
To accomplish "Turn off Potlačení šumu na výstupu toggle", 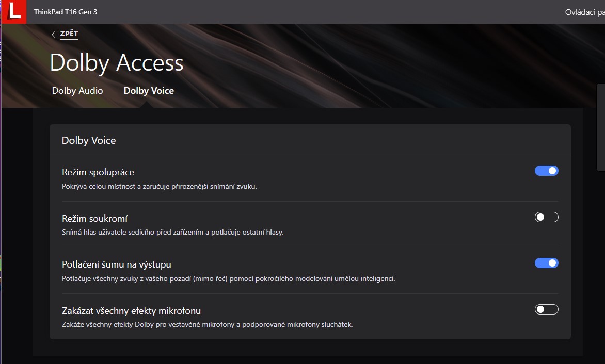I will tap(546, 263).
